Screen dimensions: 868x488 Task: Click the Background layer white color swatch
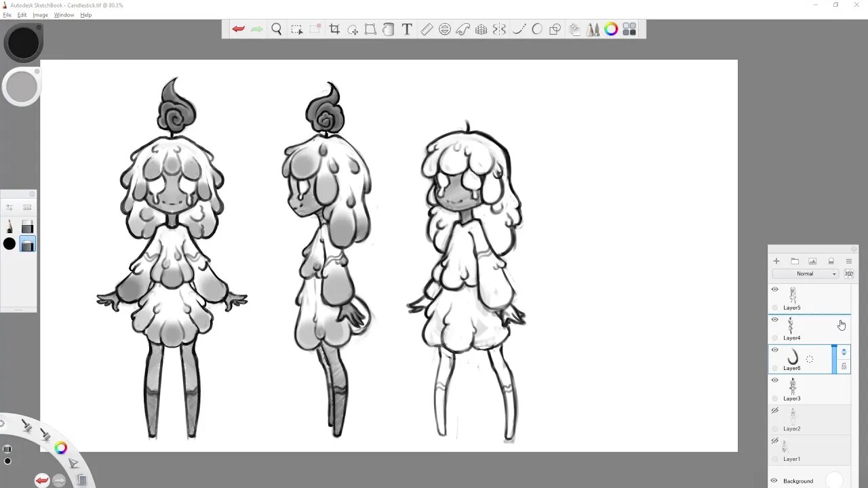(x=834, y=480)
